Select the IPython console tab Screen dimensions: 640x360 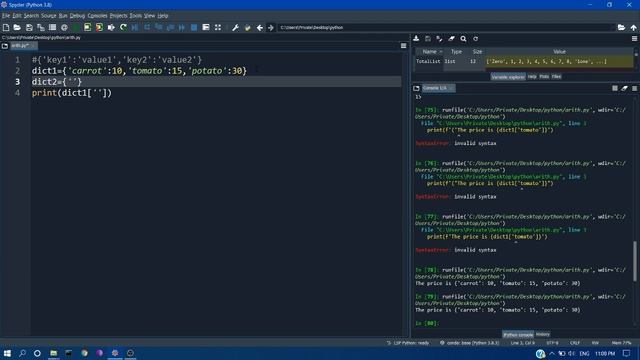pyautogui.click(x=518, y=335)
